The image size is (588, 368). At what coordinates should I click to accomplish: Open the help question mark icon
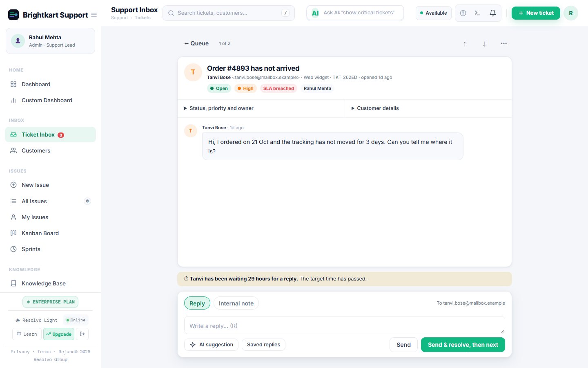pyautogui.click(x=463, y=13)
